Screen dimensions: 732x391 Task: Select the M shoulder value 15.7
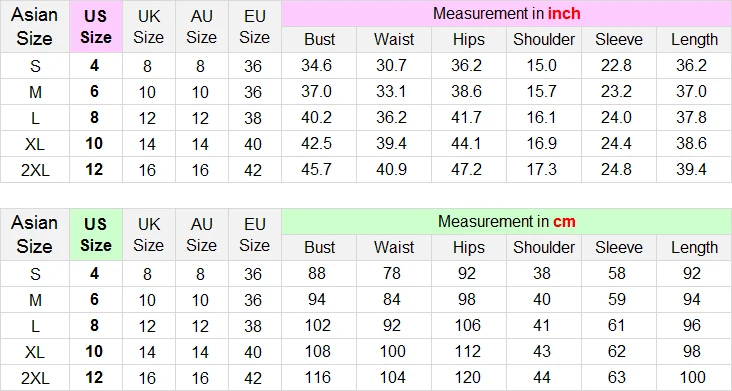click(542, 91)
